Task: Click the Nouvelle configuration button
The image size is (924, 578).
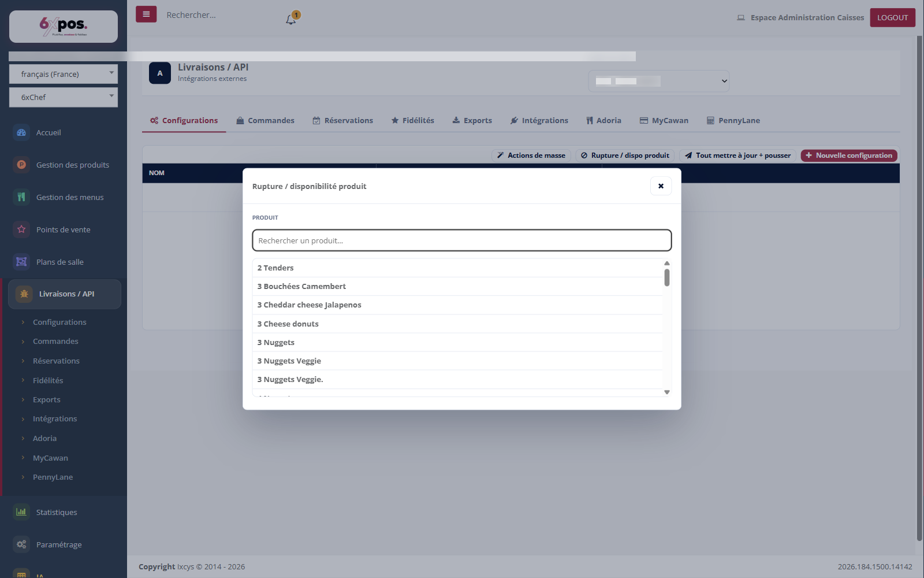Action: pos(849,155)
